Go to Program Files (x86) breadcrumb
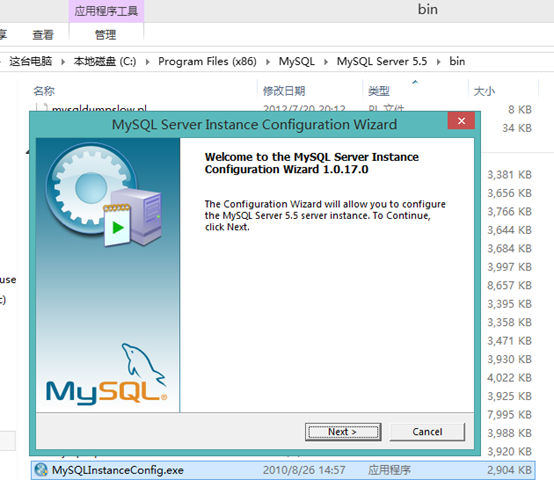The height and width of the screenshot is (480, 554). point(207,61)
